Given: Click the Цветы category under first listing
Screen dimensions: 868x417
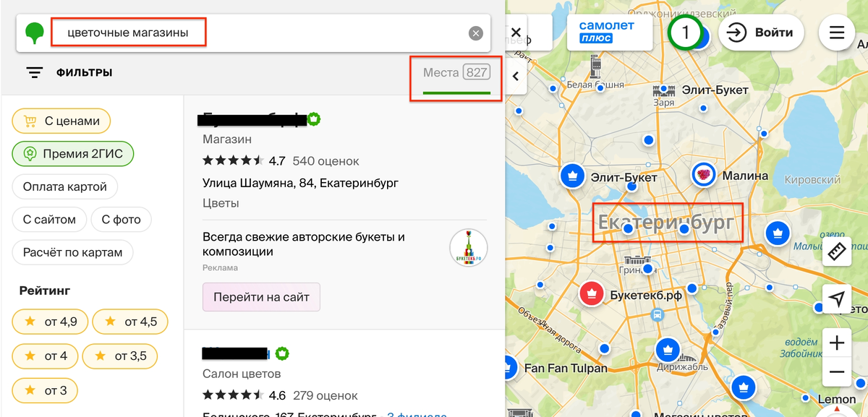Looking at the screenshot, I should pyautogui.click(x=221, y=203).
